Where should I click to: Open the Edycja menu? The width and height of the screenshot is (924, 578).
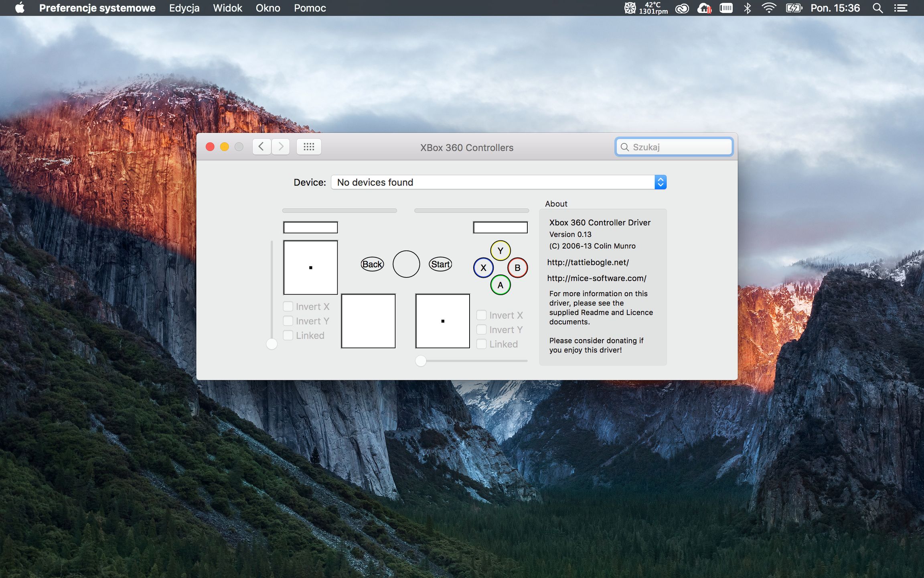click(184, 8)
